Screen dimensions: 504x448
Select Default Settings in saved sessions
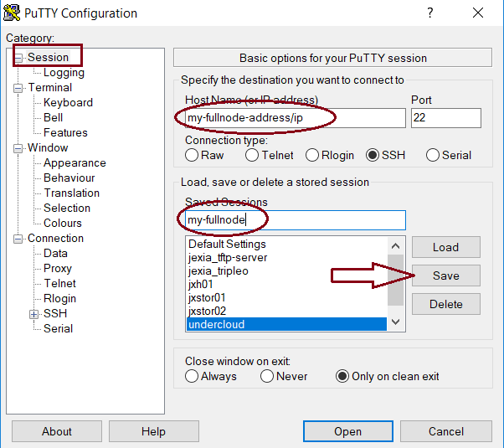pyautogui.click(x=286, y=245)
